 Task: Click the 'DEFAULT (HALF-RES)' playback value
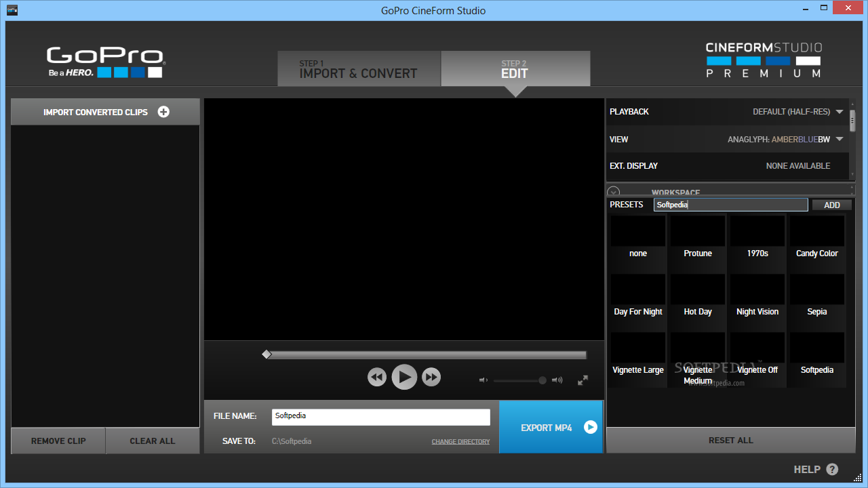(792, 112)
